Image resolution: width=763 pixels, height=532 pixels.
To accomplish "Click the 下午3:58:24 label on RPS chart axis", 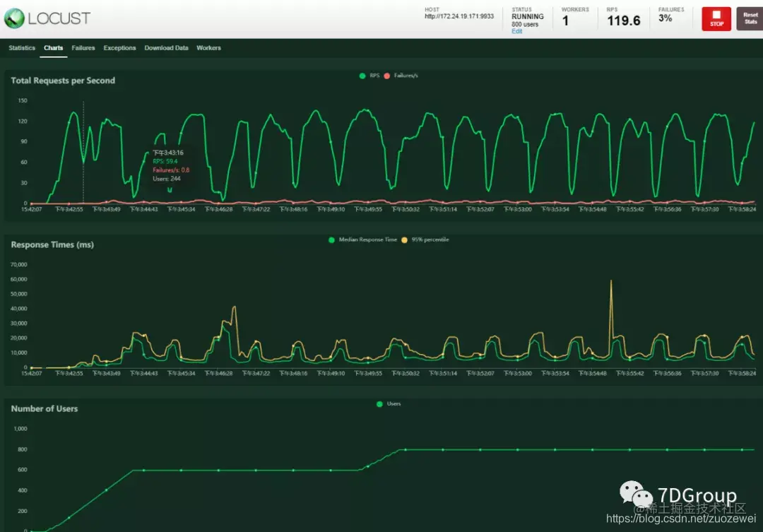I will (742, 209).
